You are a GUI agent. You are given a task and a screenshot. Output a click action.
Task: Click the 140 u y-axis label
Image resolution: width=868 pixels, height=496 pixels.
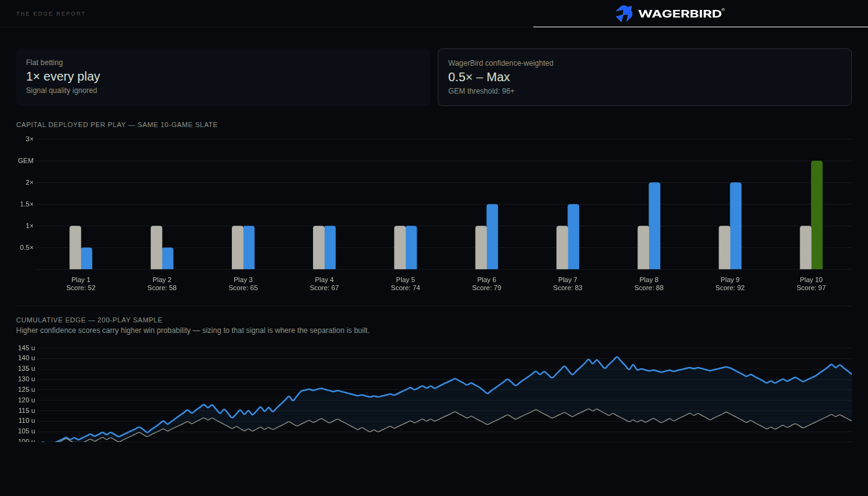[25, 358]
